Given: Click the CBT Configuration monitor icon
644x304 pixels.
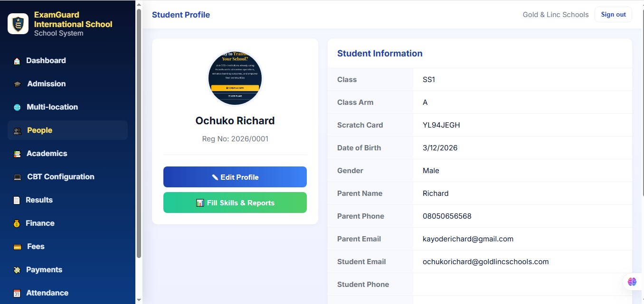Looking at the screenshot, I should pyautogui.click(x=16, y=176).
